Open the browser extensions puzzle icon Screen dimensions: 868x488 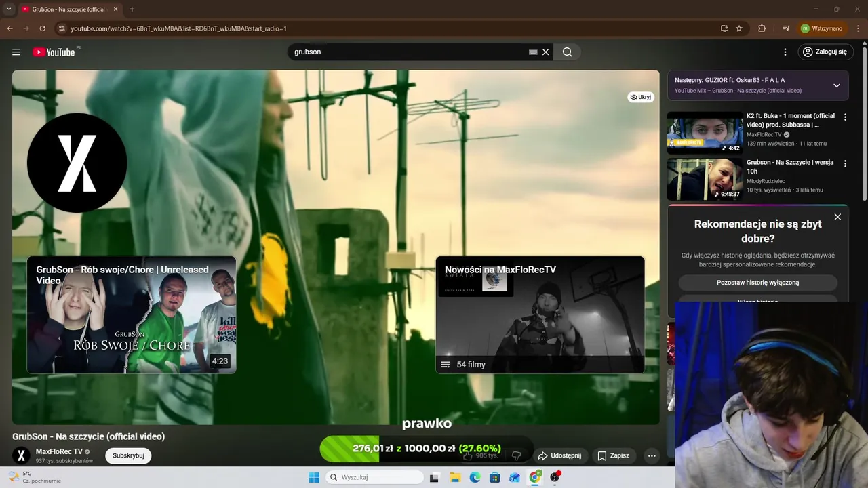point(762,28)
